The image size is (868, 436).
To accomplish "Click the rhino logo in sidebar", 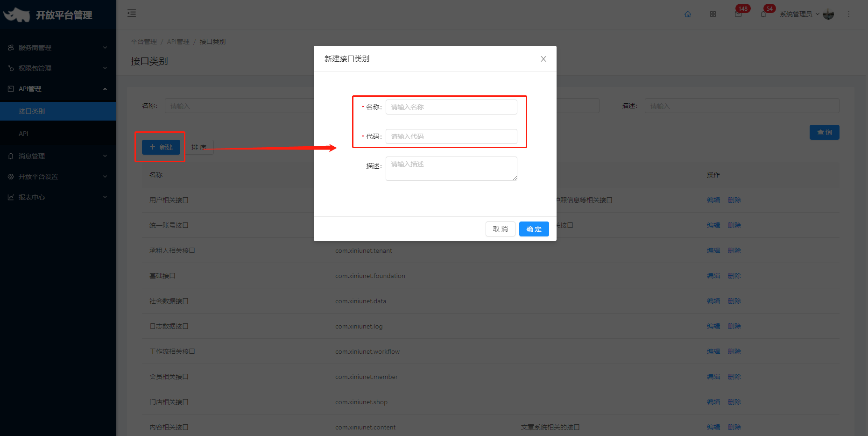I will (x=16, y=15).
